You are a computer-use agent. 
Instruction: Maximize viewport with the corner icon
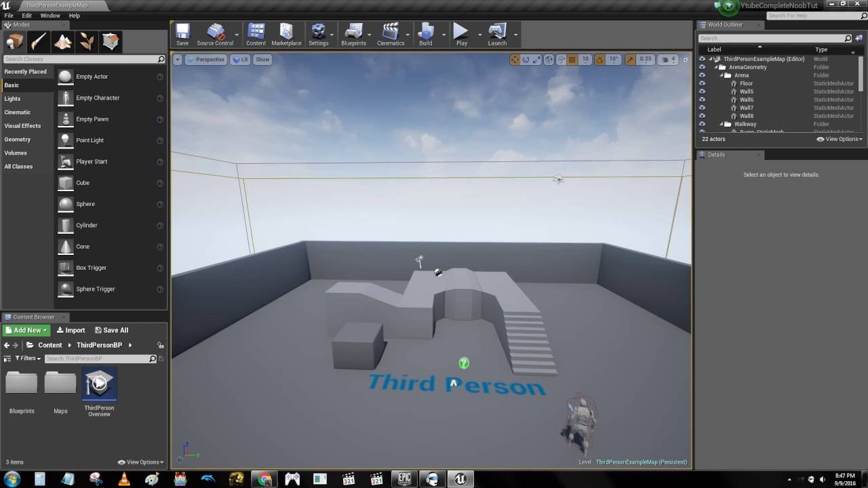point(685,60)
